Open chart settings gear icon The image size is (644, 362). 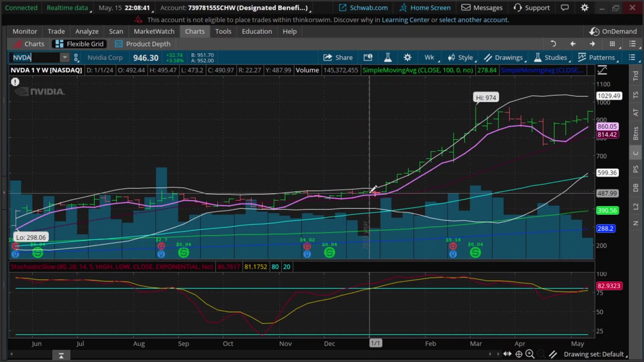(408, 57)
